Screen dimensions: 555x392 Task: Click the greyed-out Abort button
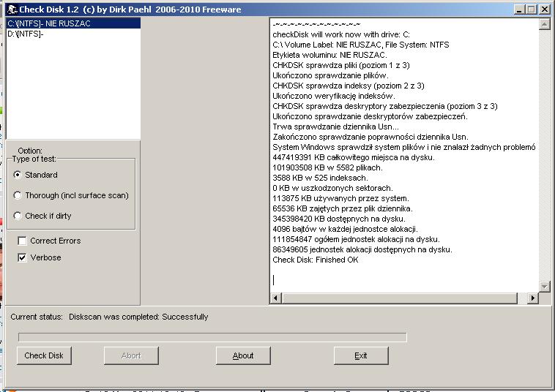click(131, 355)
